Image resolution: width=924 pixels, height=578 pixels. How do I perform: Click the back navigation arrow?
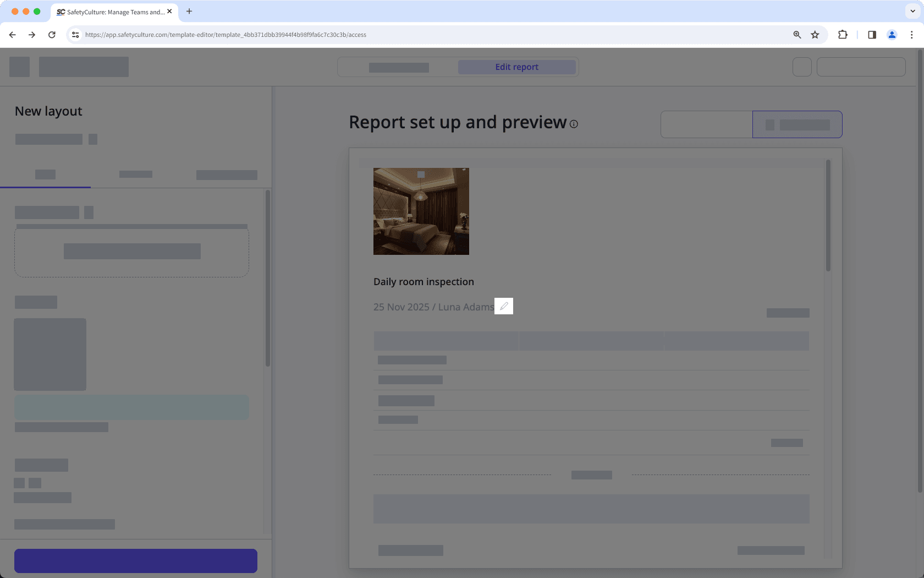12,34
